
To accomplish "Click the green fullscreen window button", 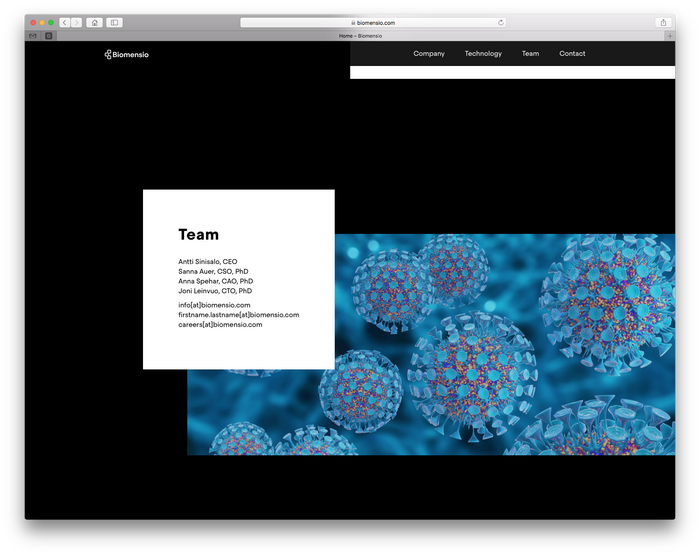I will coord(51,22).
